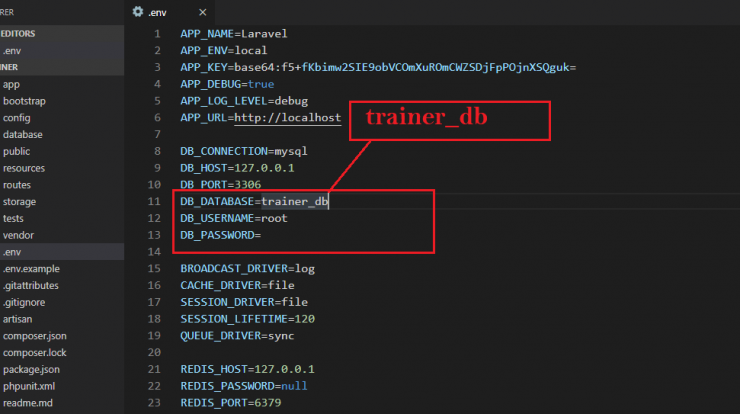
Task: Expand the bootstrap folder
Action: point(24,101)
